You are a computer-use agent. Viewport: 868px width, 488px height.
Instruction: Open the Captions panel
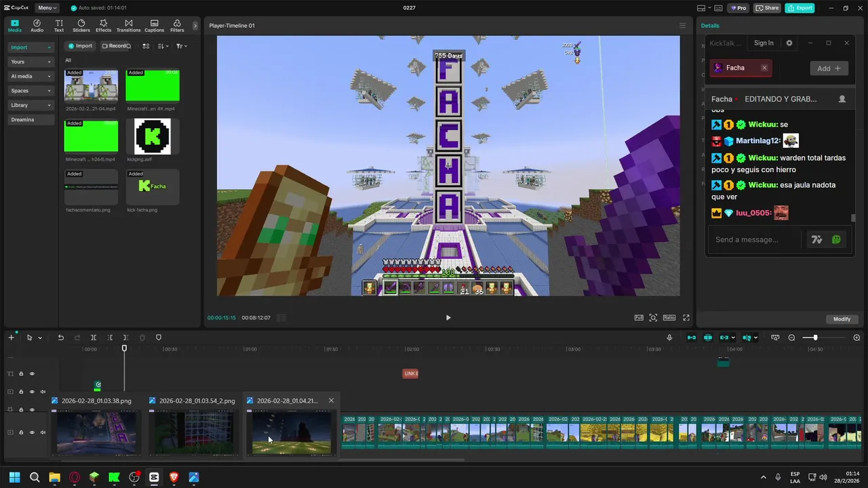point(154,26)
